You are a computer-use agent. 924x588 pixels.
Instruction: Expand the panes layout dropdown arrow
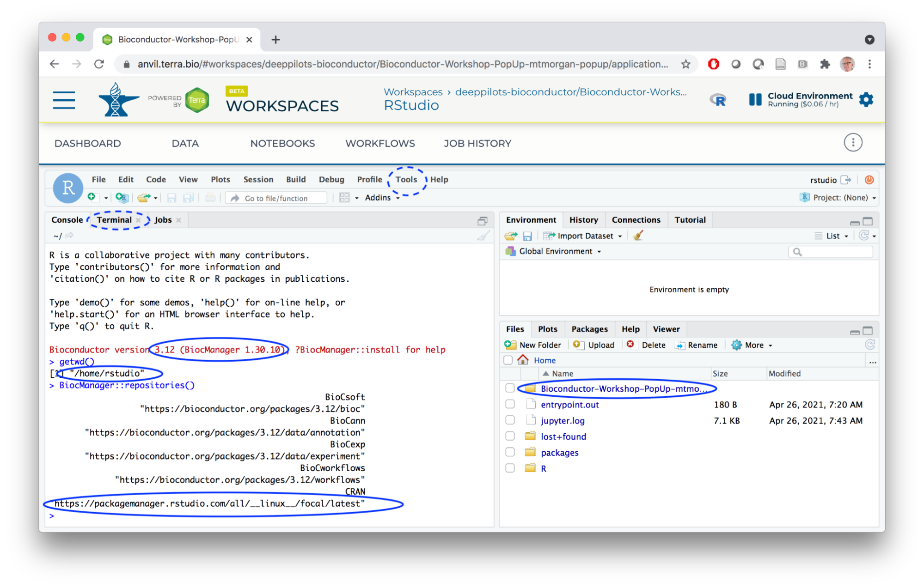point(356,198)
